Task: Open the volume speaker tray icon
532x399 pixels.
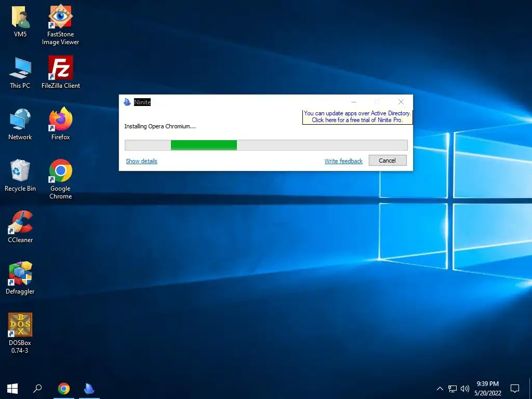Action: [465, 389]
